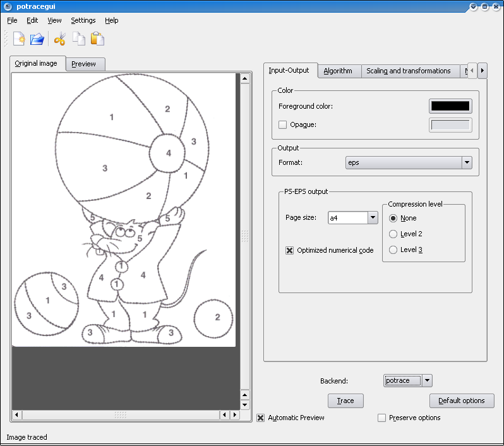Click the 'Format:' label
This screenshot has width=504, height=446.
pyautogui.click(x=291, y=163)
